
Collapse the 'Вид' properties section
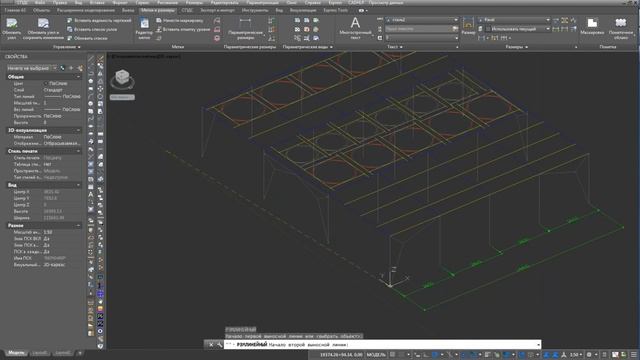coord(78,185)
